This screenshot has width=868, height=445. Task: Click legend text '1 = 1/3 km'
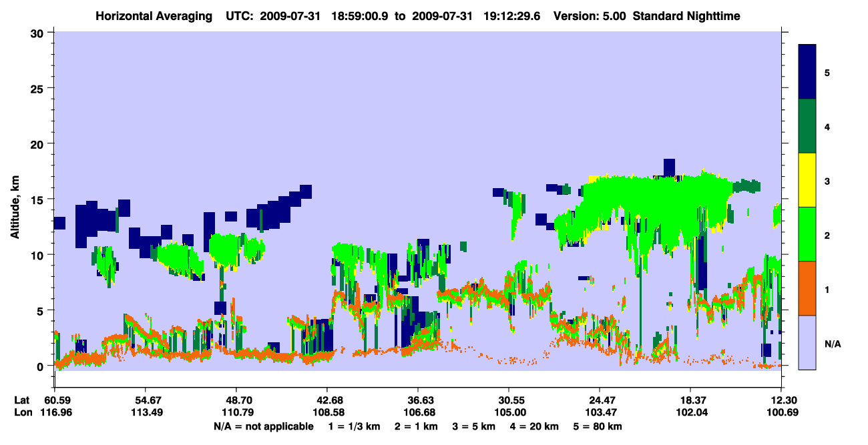(x=354, y=426)
